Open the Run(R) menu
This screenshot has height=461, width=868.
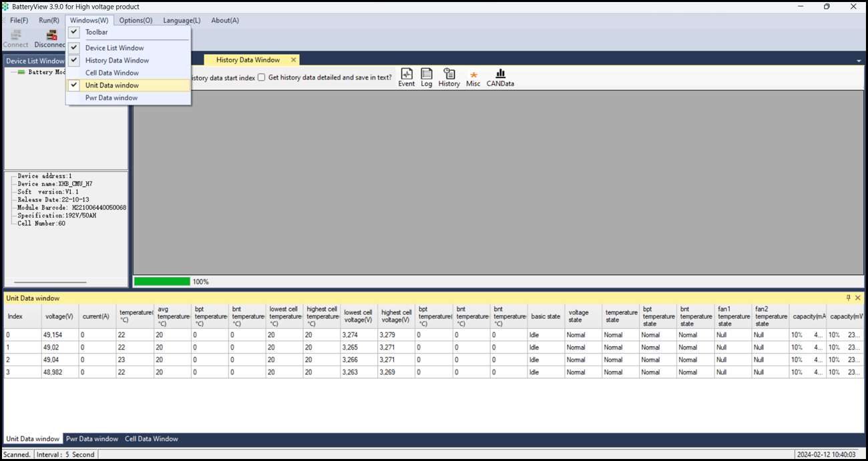tap(49, 20)
